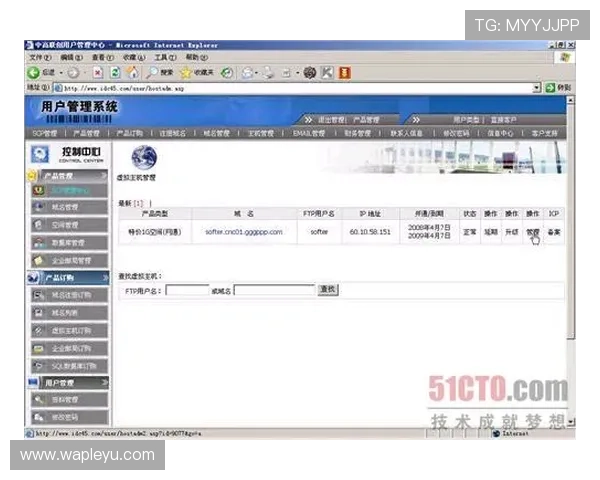Collapse the 产品订购 sidebar section header
This screenshot has height=480, width=600.
(68, 278)
